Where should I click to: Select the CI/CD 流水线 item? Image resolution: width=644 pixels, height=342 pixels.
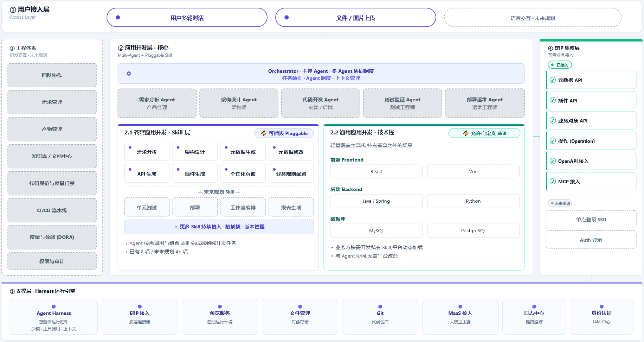pyautogui.click(x=52, y=210)
